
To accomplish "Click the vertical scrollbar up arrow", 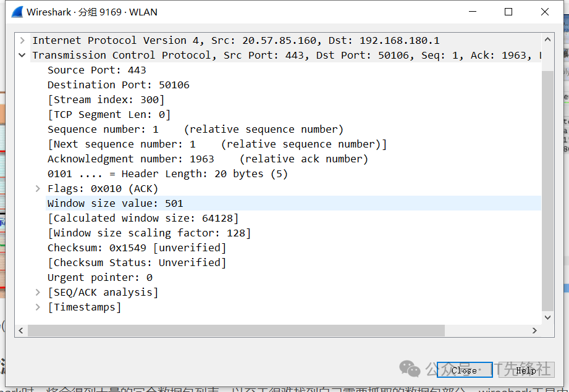I will click(x=547, y=40).
